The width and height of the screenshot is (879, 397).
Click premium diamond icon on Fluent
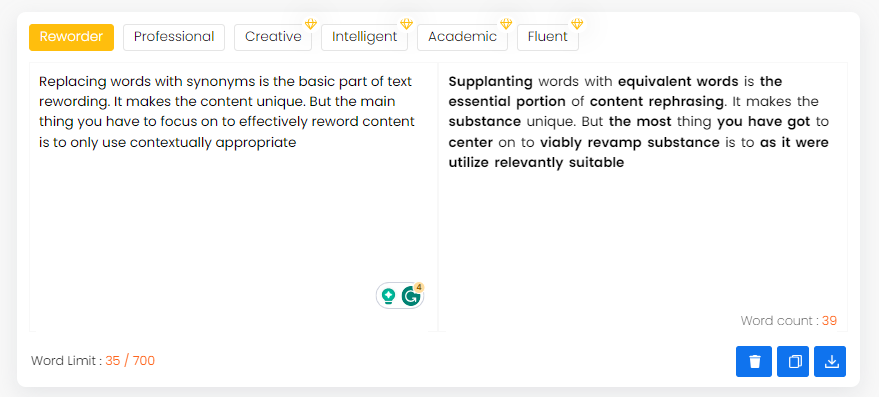[577, 24]
